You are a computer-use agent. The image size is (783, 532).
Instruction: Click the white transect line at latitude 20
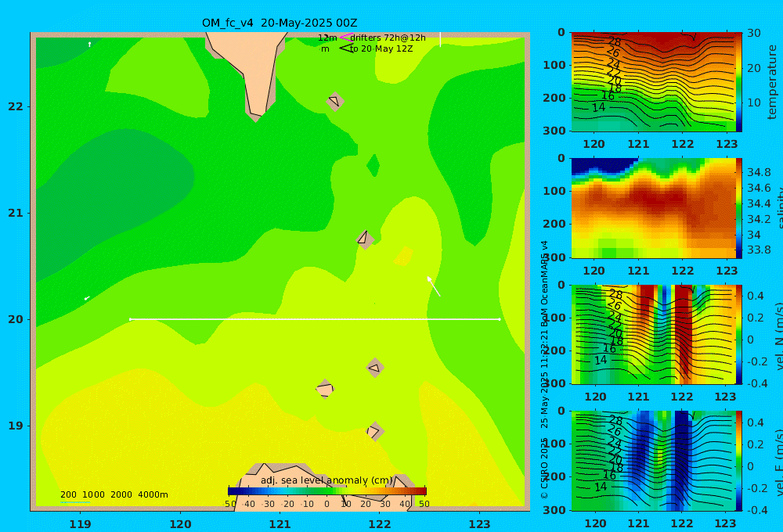pyautogui.click(x=315, y=319)
